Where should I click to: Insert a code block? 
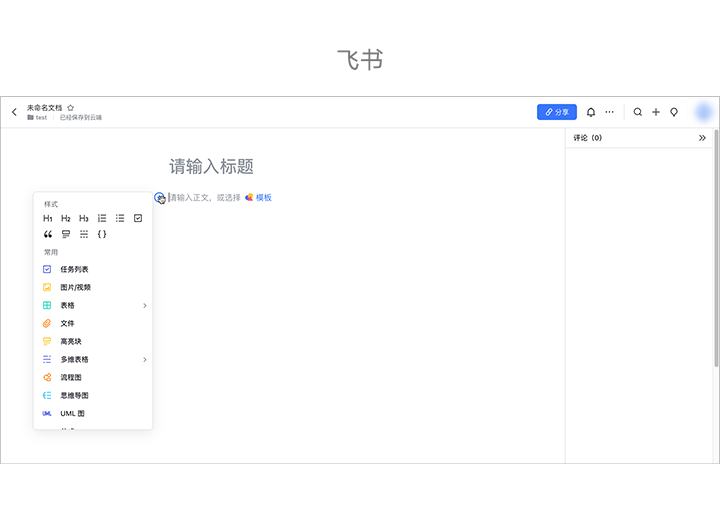coord(102,234)
